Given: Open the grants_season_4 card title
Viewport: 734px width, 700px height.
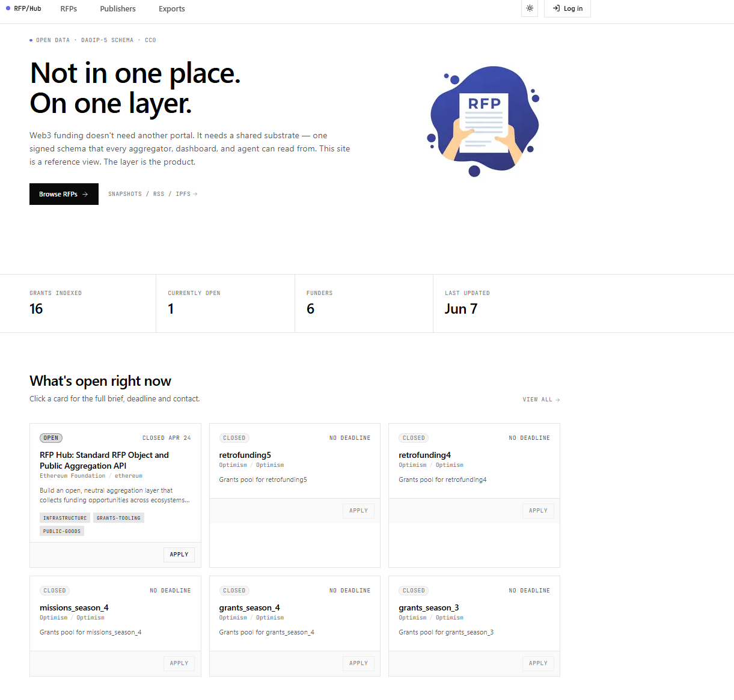Looking at the screenshot, I should (249, 607).
